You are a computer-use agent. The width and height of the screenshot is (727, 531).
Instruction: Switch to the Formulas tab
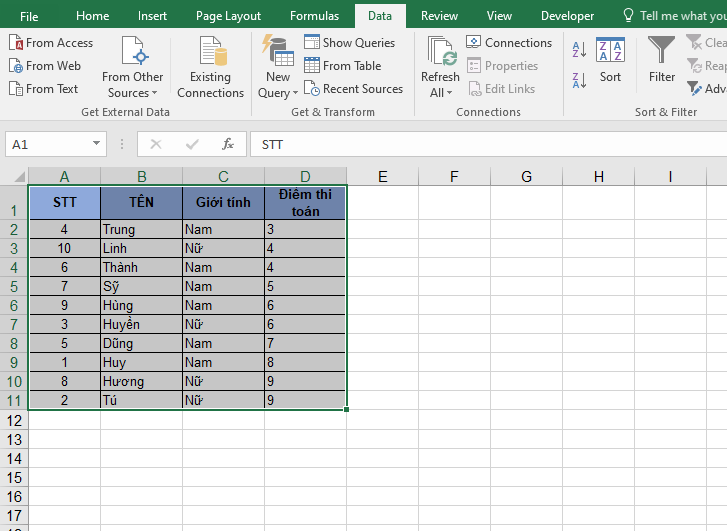pyautogui.click(x=314, y=16)
